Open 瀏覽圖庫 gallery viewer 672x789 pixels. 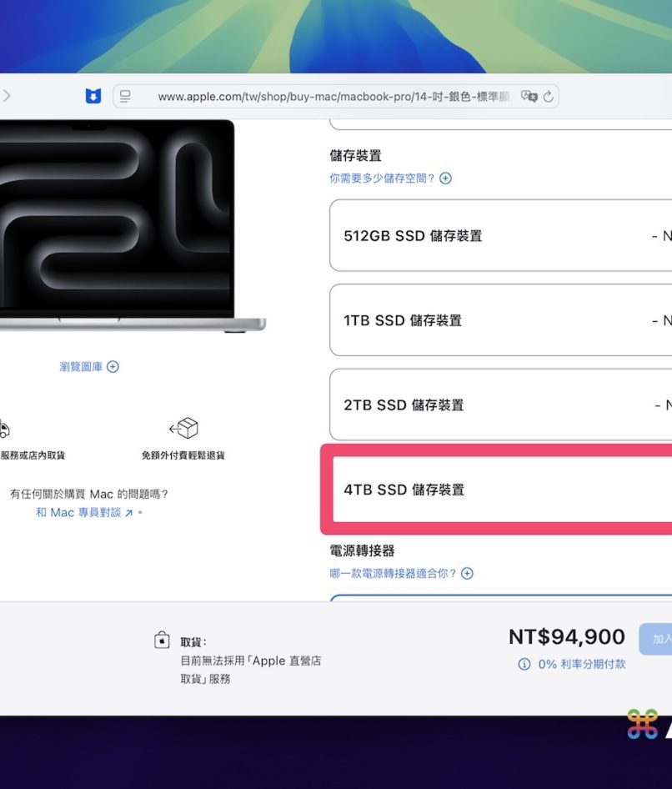(x=88, y=367)
